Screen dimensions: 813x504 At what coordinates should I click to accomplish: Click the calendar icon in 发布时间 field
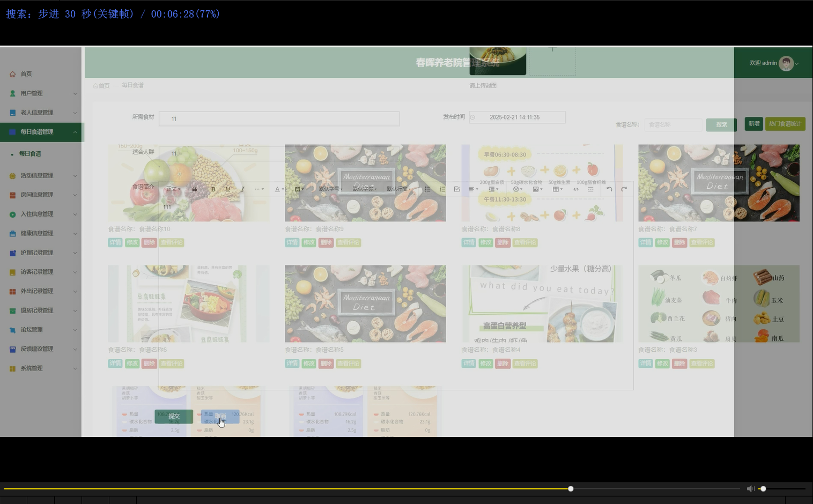click(472, 117)
